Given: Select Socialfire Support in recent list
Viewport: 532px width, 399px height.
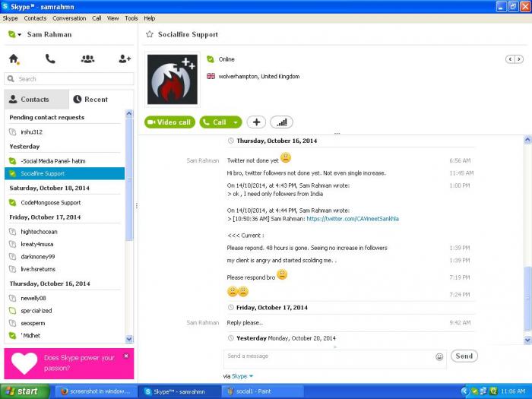Looking at the screenshot, I should [x=65, y=173].
